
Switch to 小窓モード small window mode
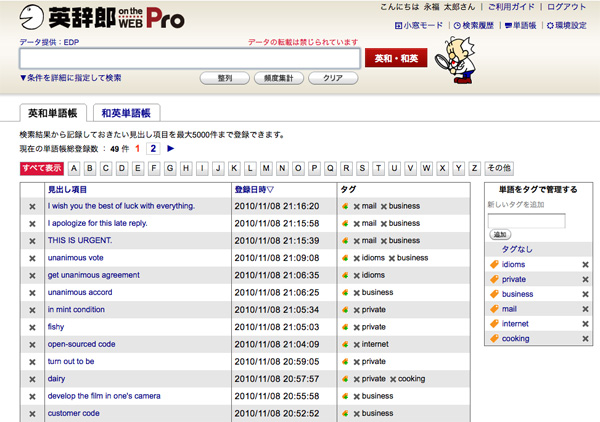[419, 26]
